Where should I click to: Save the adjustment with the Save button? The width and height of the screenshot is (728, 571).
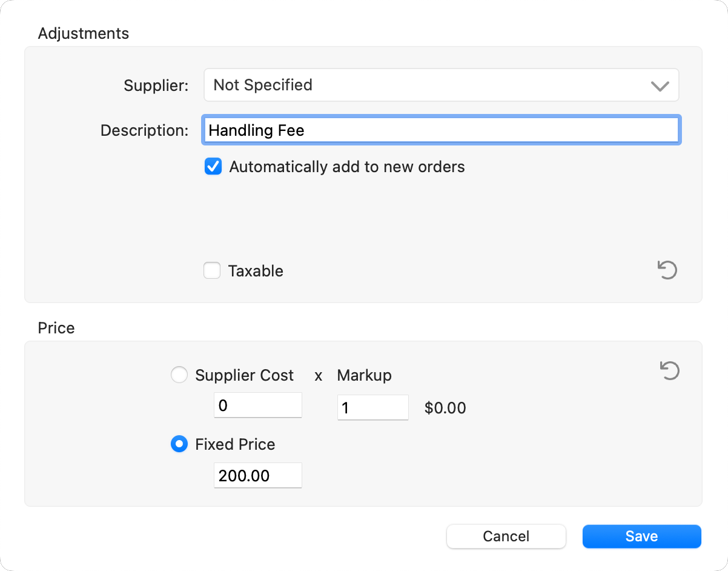[641, 536]
